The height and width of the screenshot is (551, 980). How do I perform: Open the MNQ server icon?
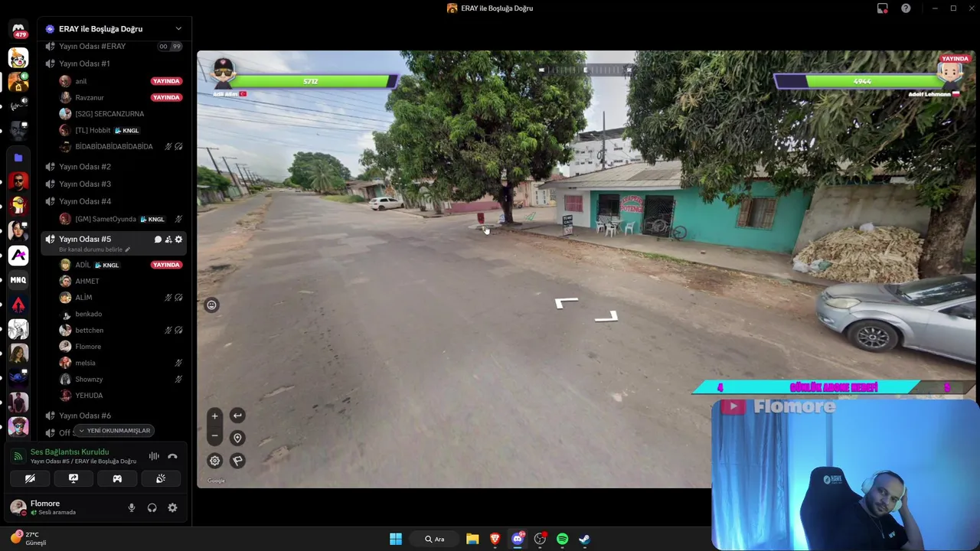click(18, 280)
